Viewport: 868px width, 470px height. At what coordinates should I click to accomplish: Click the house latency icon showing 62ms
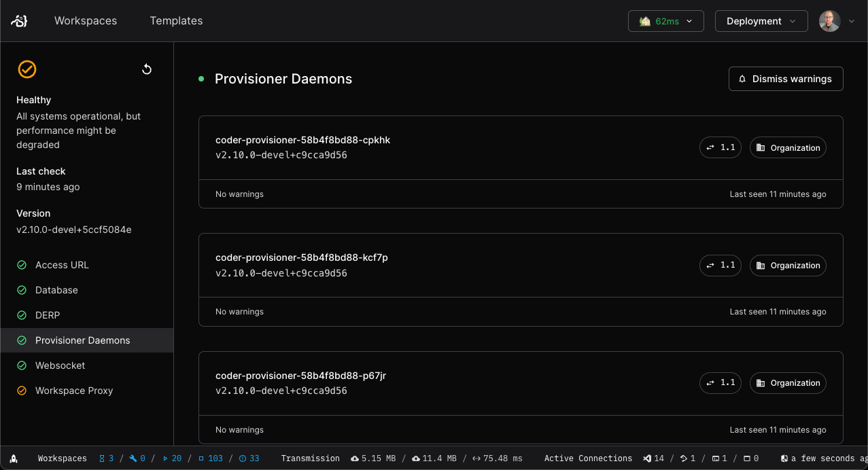click(644, 20)
